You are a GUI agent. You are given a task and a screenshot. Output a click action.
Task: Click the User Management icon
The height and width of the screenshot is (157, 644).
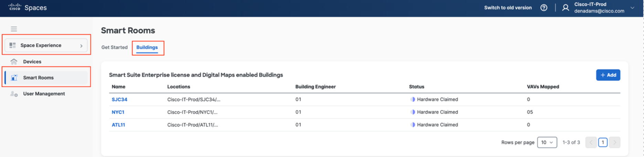[x=14, y=94]
